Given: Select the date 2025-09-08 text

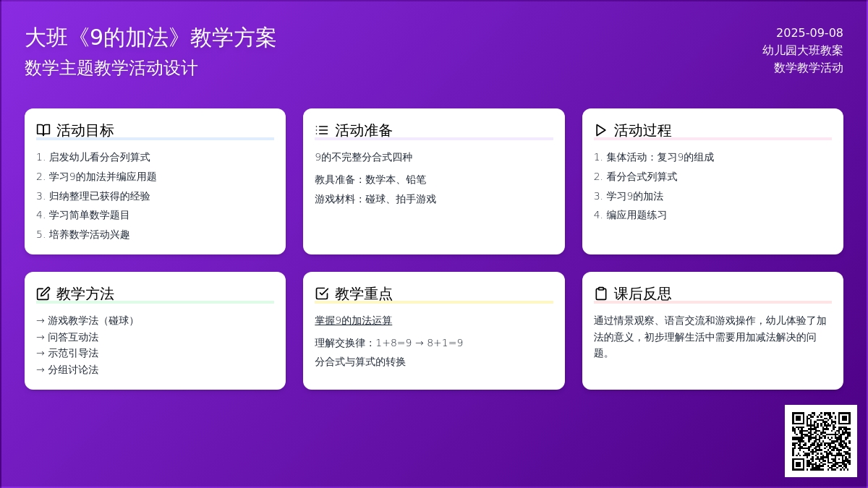Looking at the screenshot, I should (x=809, y=33).
